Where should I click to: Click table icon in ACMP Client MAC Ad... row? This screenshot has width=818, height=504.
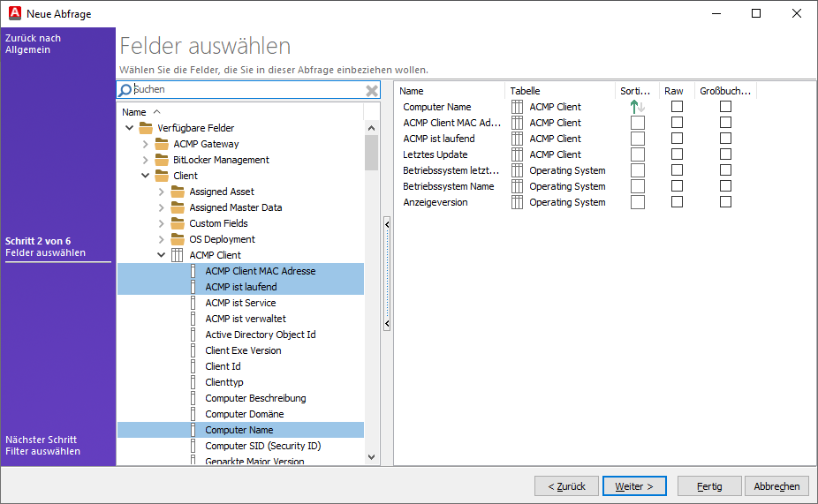[x=517, y=123]
